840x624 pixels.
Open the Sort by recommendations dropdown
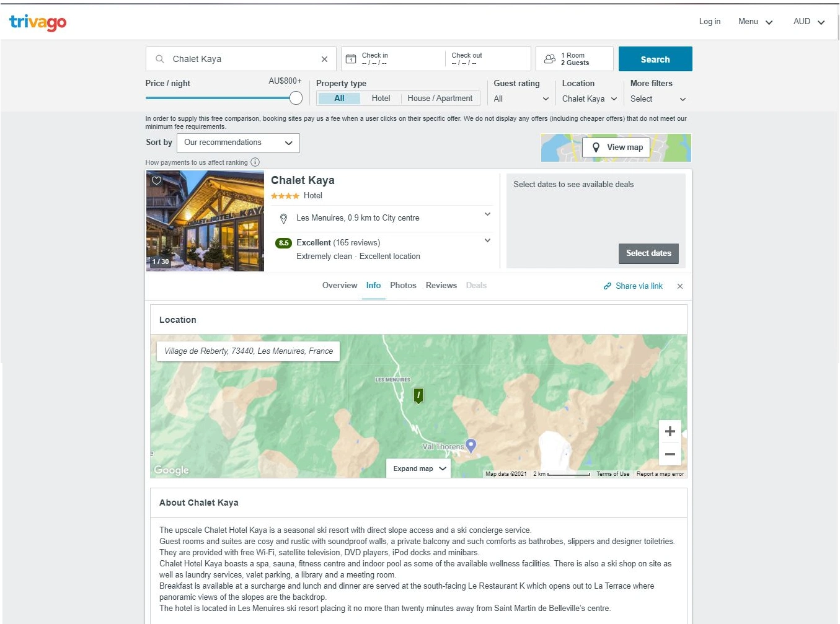click(238, 143)
